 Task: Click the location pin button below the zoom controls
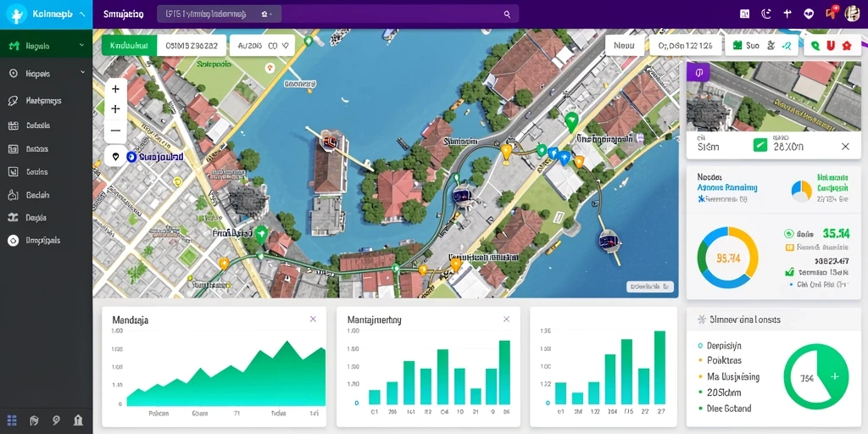point(115,157)
